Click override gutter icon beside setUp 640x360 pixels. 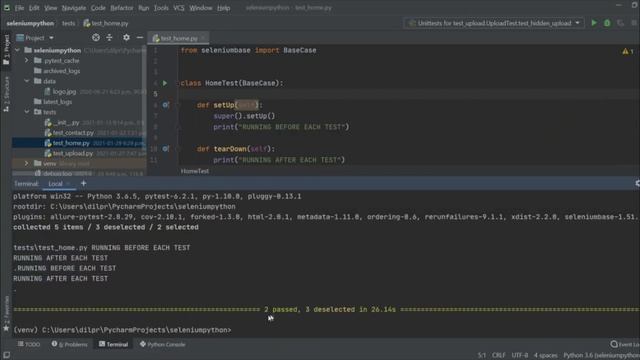tap(165, 105)
